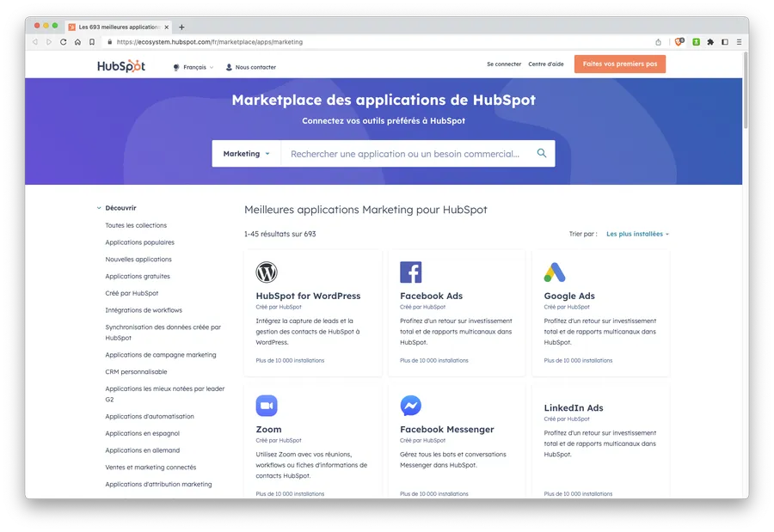Reload the page with the browser refresh icon

point(63,41)
